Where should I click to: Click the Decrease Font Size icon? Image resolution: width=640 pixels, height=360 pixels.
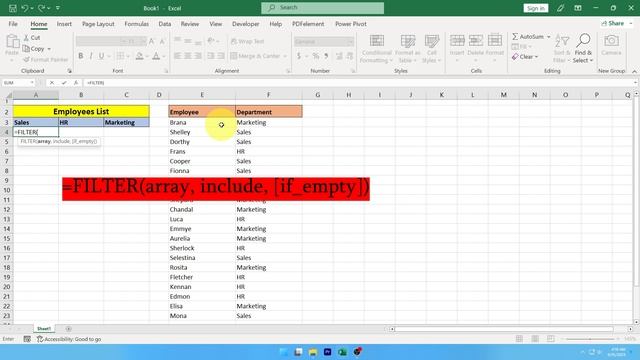point(162,41)
